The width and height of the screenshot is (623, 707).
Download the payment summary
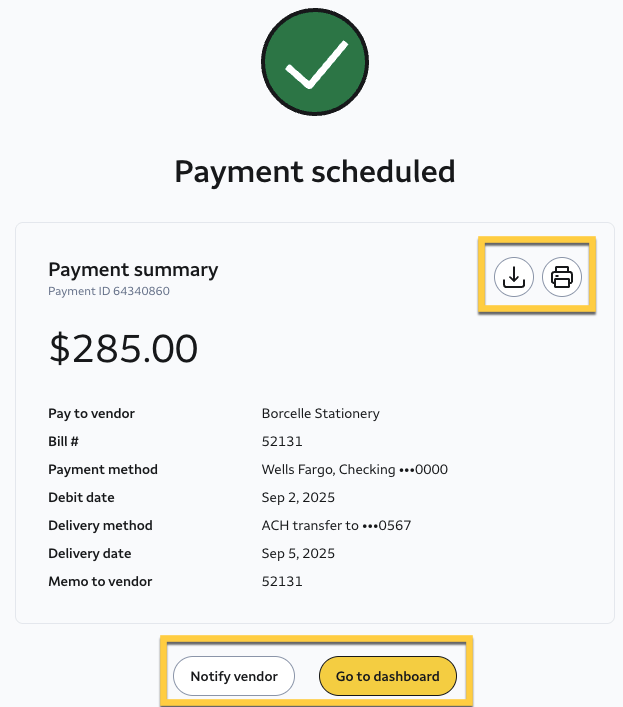tap(514, 277)
